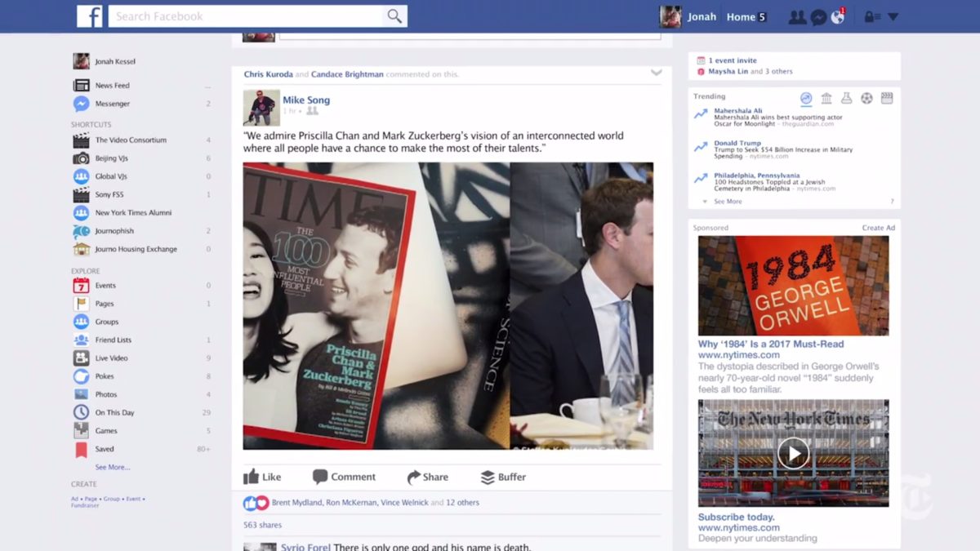The image size is (980, 551).
Task: Open Saved bookmark icon
Action: coord(81,449)
